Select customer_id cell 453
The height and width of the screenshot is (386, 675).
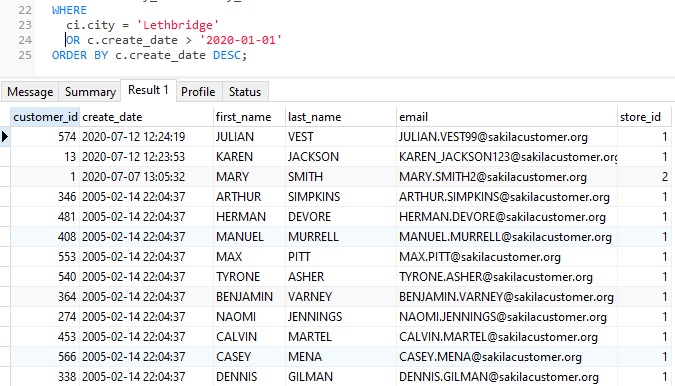coord(45,337)
